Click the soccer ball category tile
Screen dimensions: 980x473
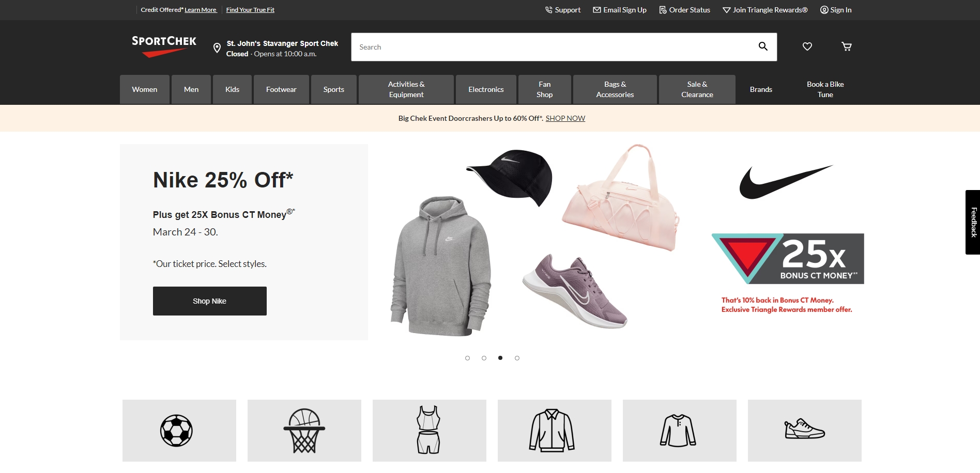[x=179, y=431]
